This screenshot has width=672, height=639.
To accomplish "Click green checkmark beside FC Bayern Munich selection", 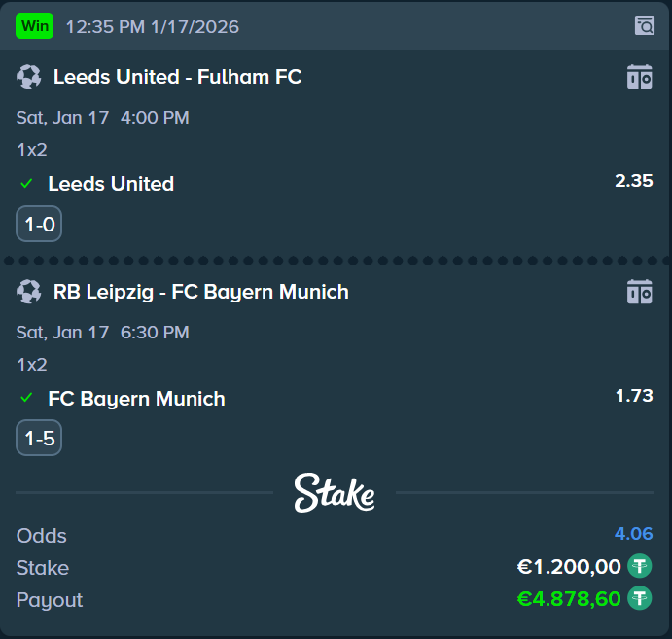I will pos(27,399).
